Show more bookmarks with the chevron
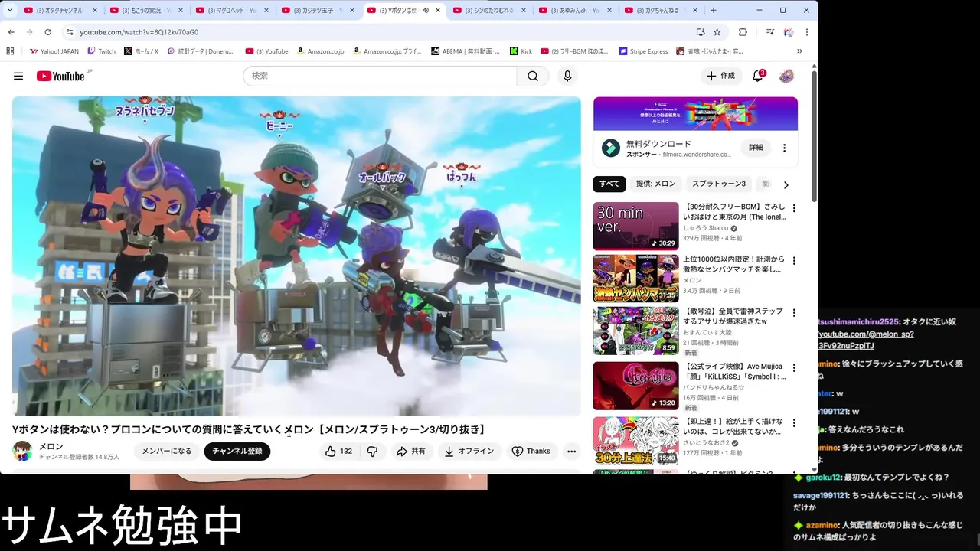This screenshot has width=980, height=551. coord(799,51)
